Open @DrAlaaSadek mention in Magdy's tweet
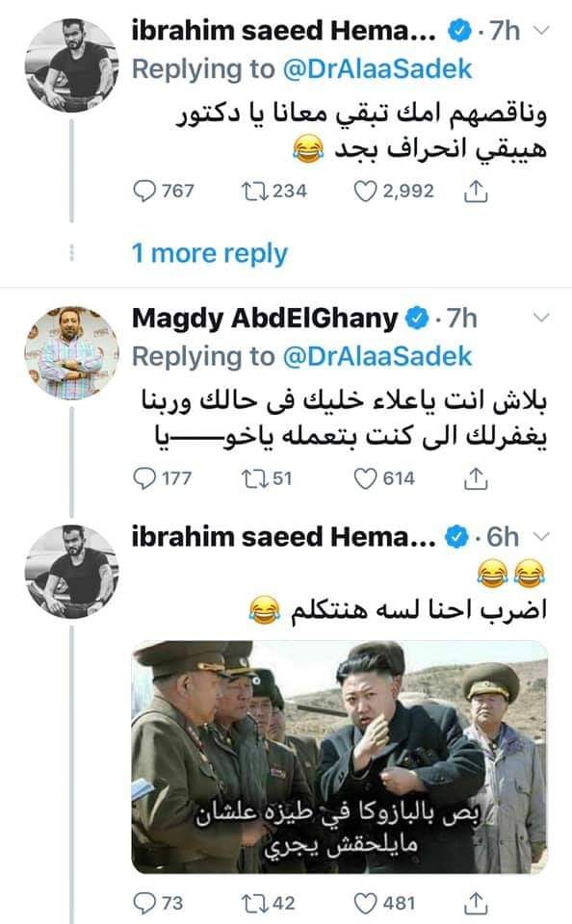The image size is (572, 924). coord(377,356)
